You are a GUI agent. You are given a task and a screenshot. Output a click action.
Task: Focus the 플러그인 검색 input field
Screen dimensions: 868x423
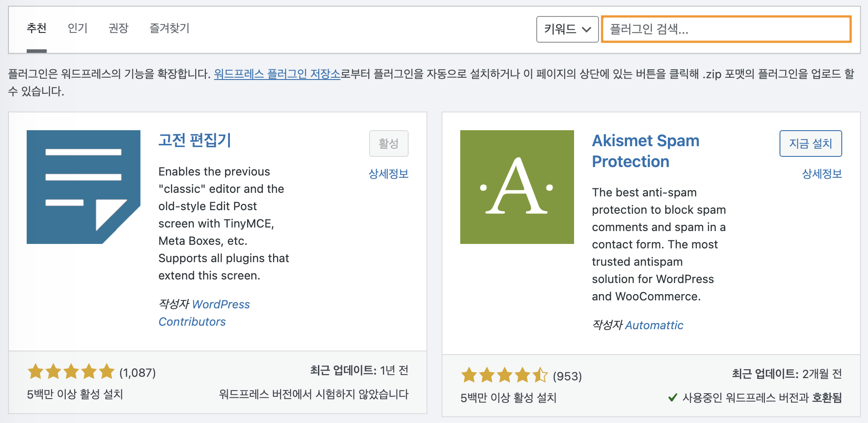[726, 29]
